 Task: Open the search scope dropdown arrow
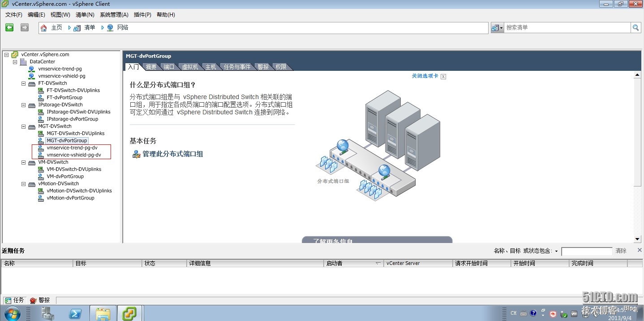tap(502, 28)
